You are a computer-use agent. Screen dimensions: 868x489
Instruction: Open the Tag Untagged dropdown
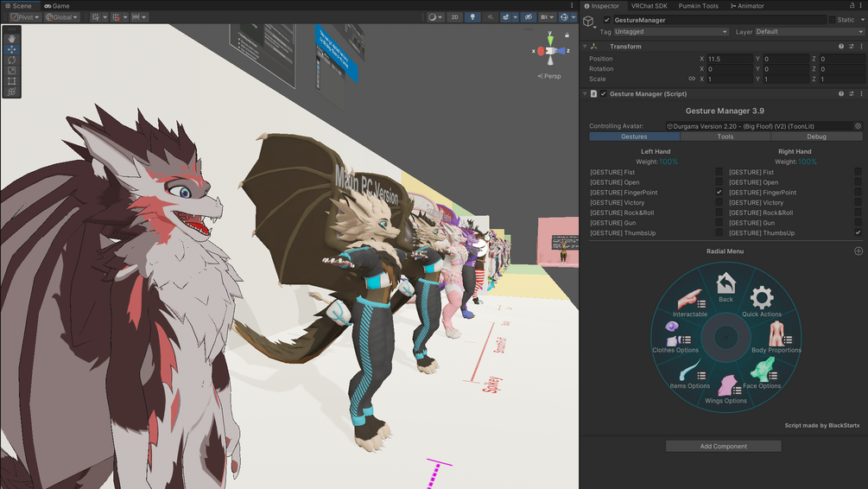[x=671, y=32]
